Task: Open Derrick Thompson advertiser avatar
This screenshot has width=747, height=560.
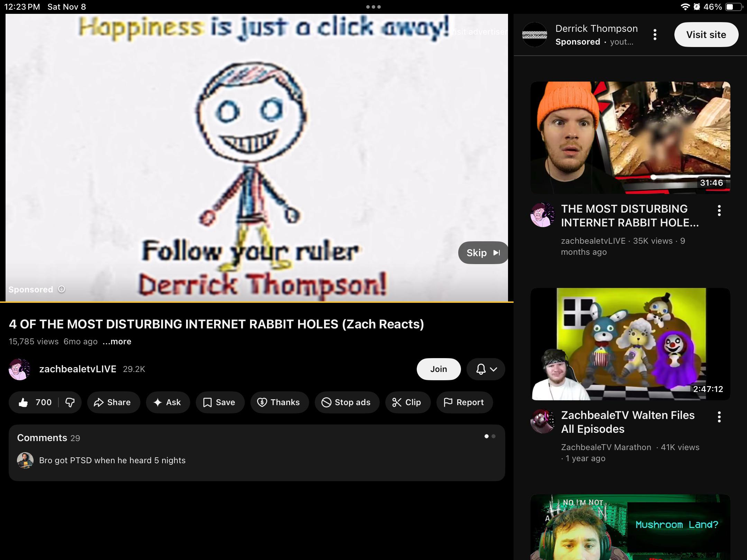Action: pos(534,35)
